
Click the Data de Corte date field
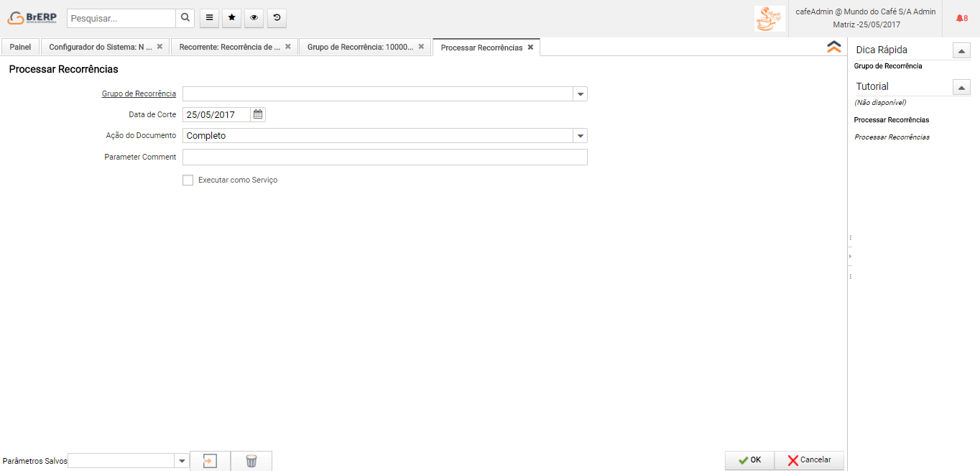pos(217,114)
